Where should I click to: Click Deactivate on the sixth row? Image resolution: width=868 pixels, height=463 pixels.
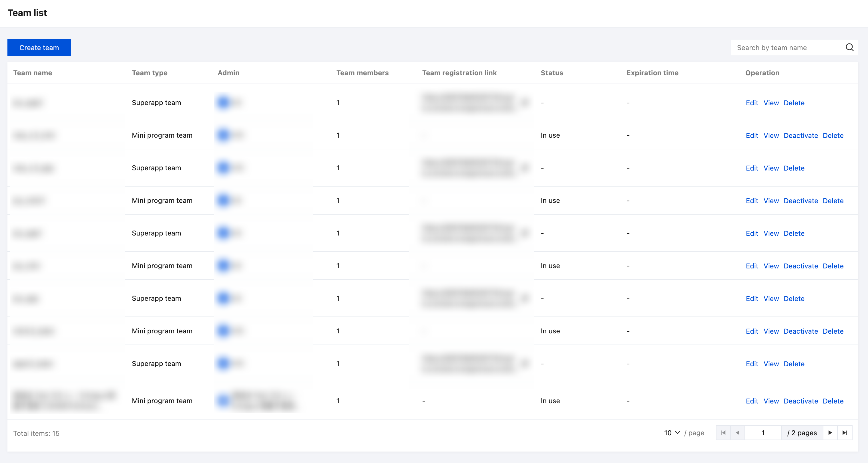point(801,266)
